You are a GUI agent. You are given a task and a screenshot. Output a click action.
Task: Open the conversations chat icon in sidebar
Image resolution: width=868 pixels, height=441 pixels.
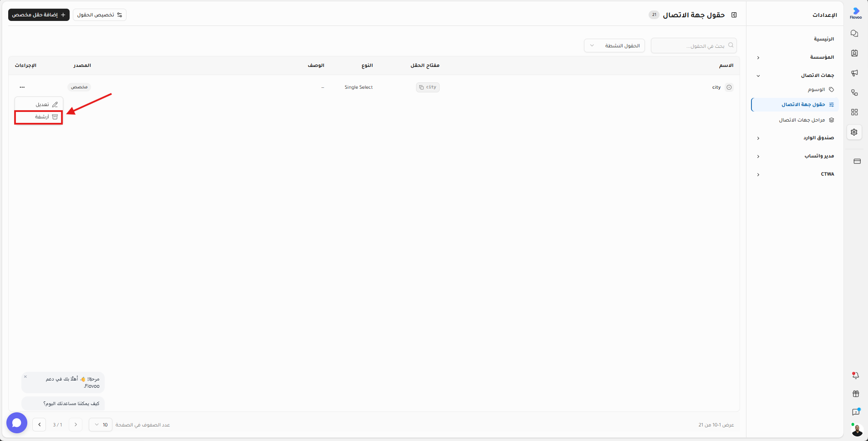[x=854, y=34]
